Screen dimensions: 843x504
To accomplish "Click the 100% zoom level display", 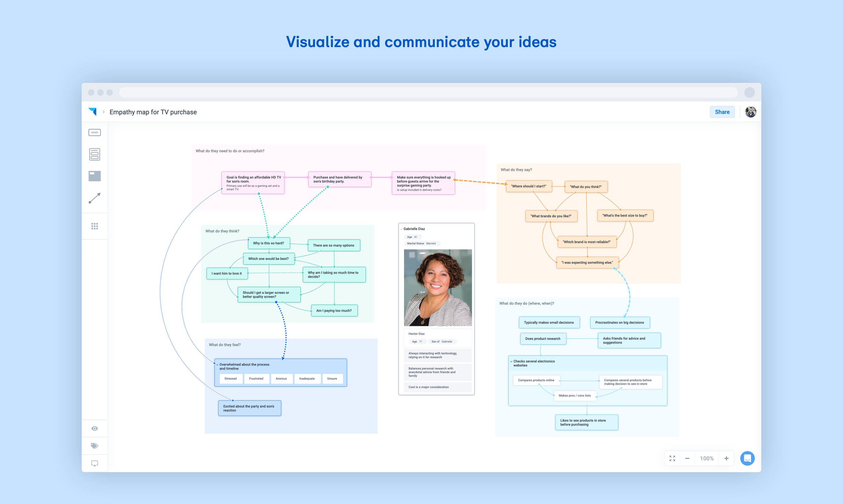I will click(706, 458).
